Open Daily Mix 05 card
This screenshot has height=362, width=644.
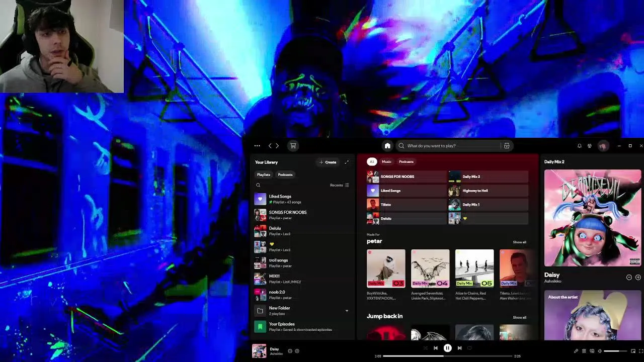tap(474, 275)
